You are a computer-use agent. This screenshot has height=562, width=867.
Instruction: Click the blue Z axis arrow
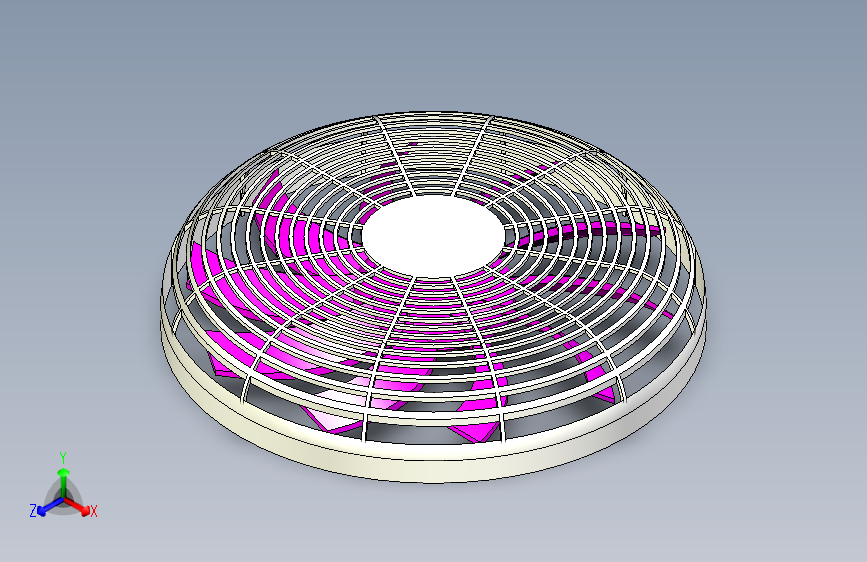pos(50,507)
